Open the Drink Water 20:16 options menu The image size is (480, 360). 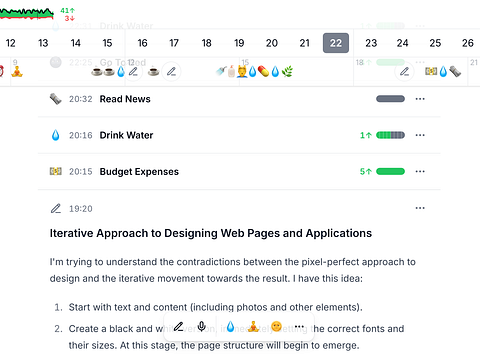pos(420,135)
